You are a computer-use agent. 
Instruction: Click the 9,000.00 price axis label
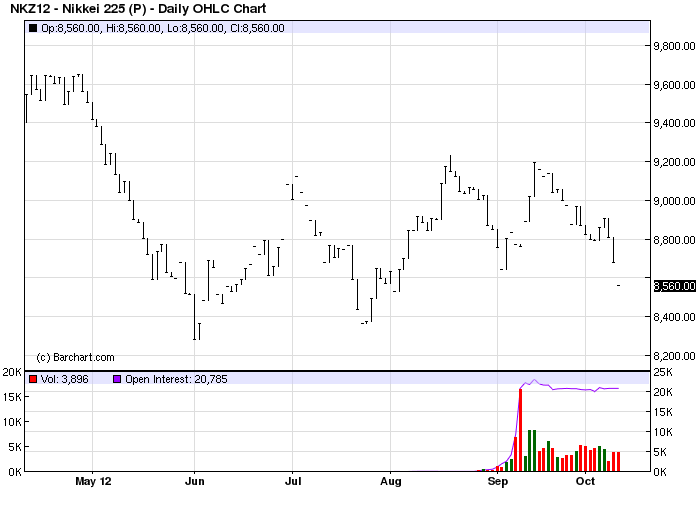coord(674,201)
